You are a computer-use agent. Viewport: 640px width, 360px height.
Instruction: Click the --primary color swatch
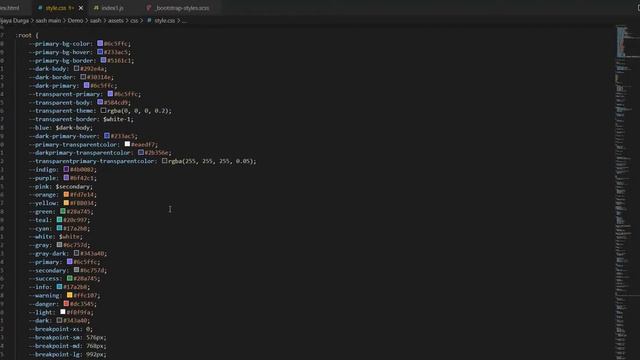[x=70, y=262]
